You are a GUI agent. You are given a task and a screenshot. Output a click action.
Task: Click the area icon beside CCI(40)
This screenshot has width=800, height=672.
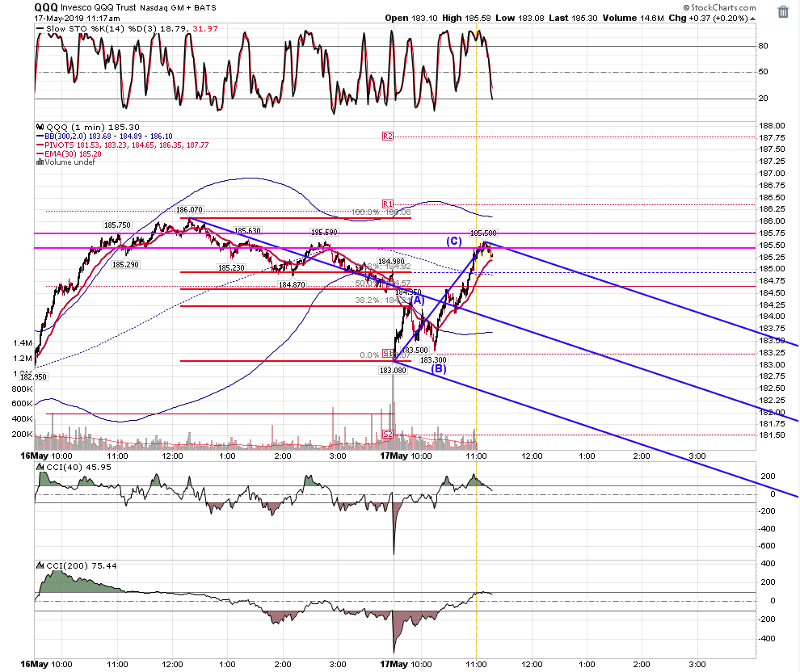tap(40, 467)
